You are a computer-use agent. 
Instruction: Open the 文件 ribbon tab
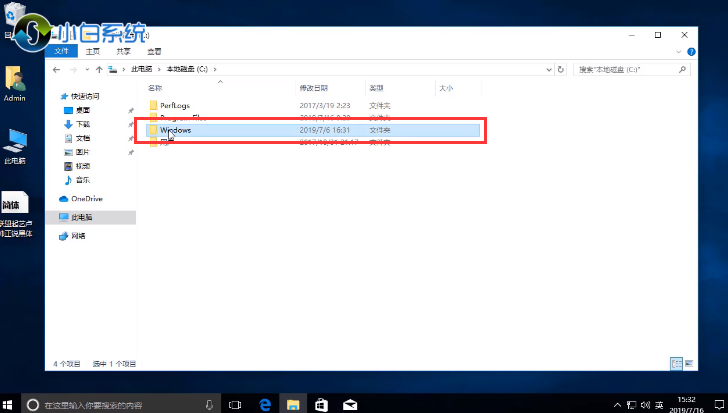(61, 51)
